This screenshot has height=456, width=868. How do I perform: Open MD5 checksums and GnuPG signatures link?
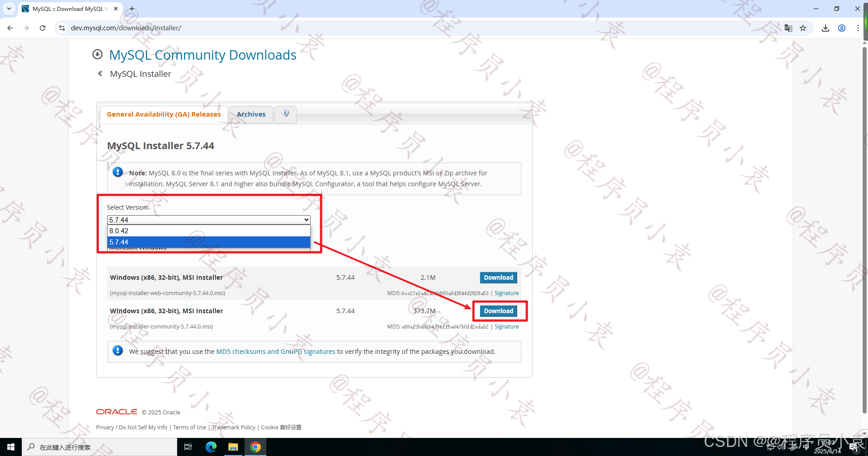tap(276, 352)
